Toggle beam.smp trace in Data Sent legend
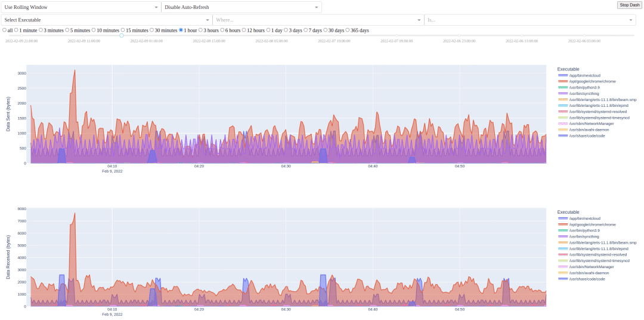 [x=597, y=100]
